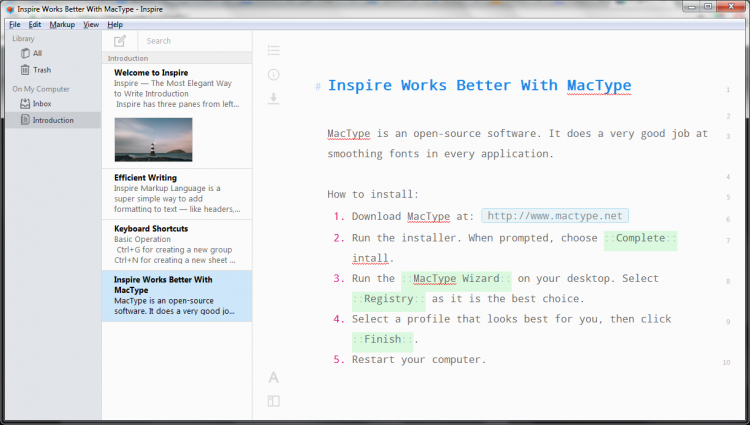
Task: Show the sheet info icon
Action: (x=274, y=75)
